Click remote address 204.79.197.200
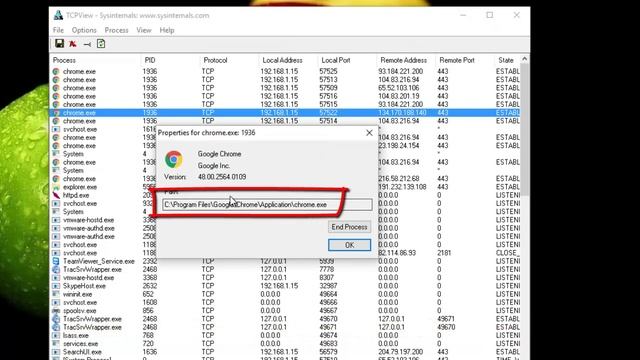Viewport: 640px width, 360px height. click(401, 352)
